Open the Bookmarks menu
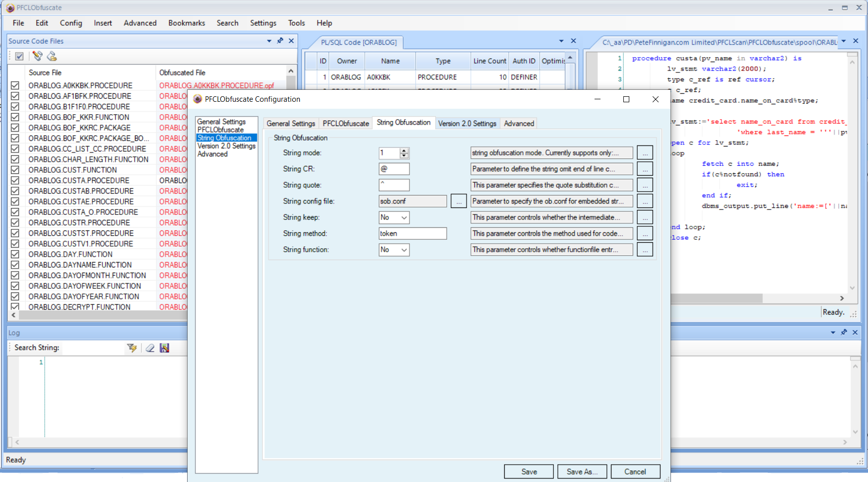868x482 pixels. [187, 23]
